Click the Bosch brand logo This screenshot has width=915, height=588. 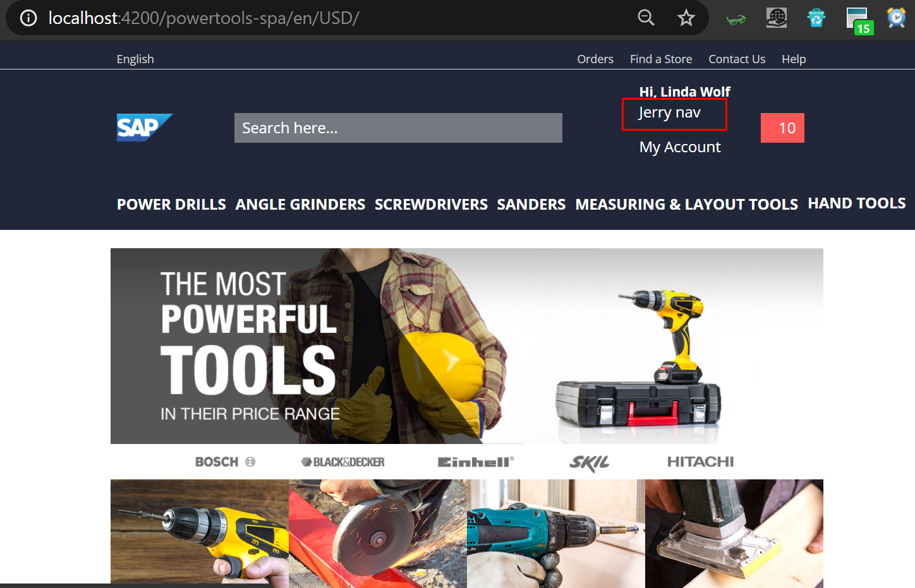(x=225, y=462)
